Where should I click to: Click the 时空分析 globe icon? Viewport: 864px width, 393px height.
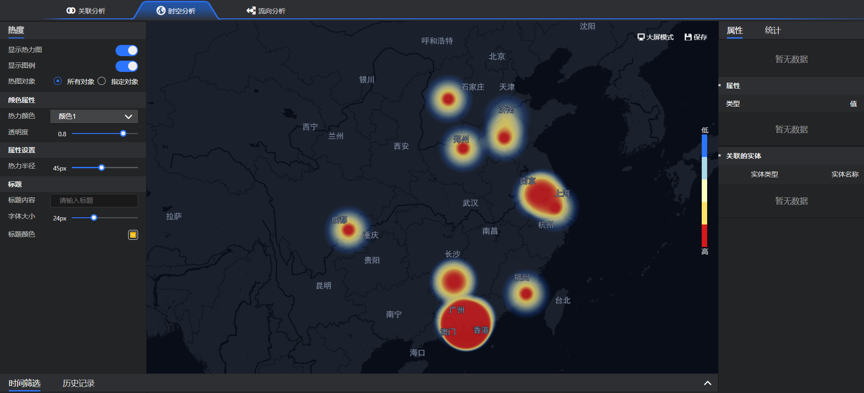(x=161, y=10)
